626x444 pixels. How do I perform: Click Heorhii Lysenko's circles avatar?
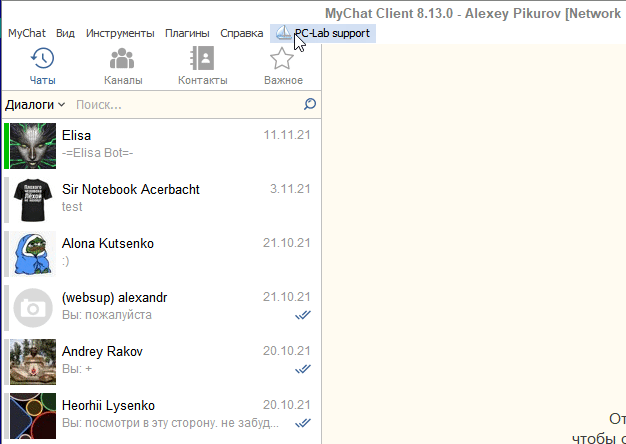click(33, 416)
